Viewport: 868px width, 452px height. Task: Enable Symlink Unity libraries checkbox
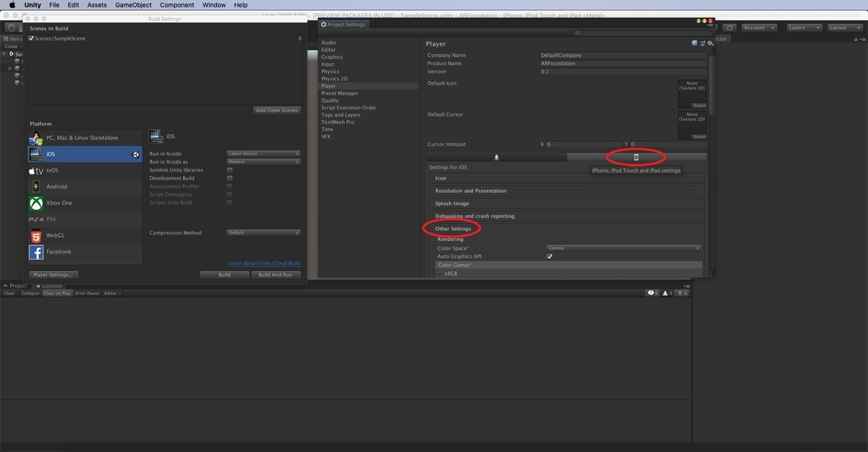click(230, 170)
